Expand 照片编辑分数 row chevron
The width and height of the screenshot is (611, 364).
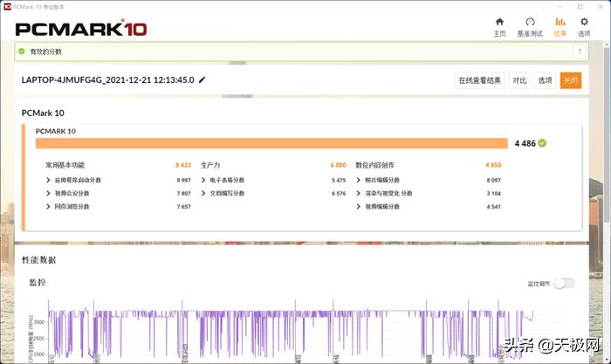click(x=358, y=180)
